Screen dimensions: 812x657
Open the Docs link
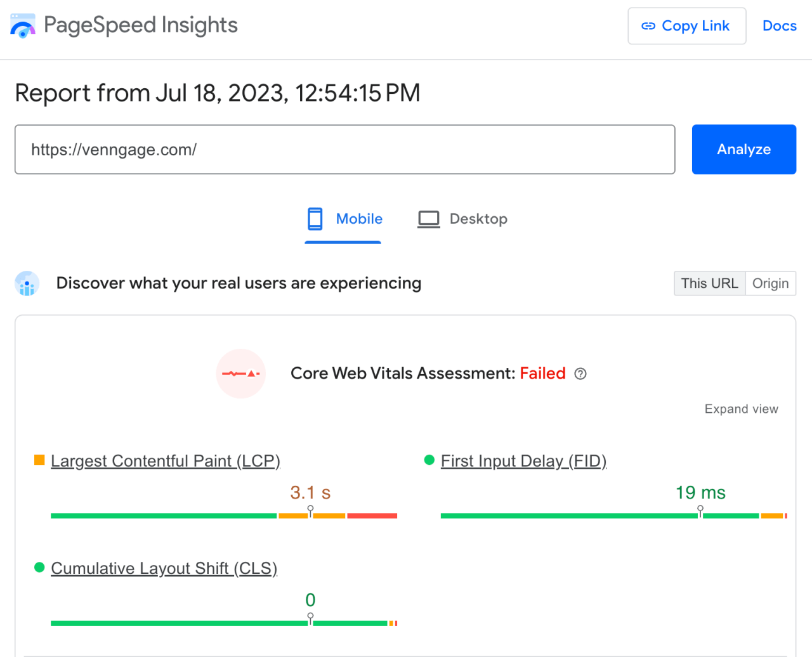click(x=779, y=25)
